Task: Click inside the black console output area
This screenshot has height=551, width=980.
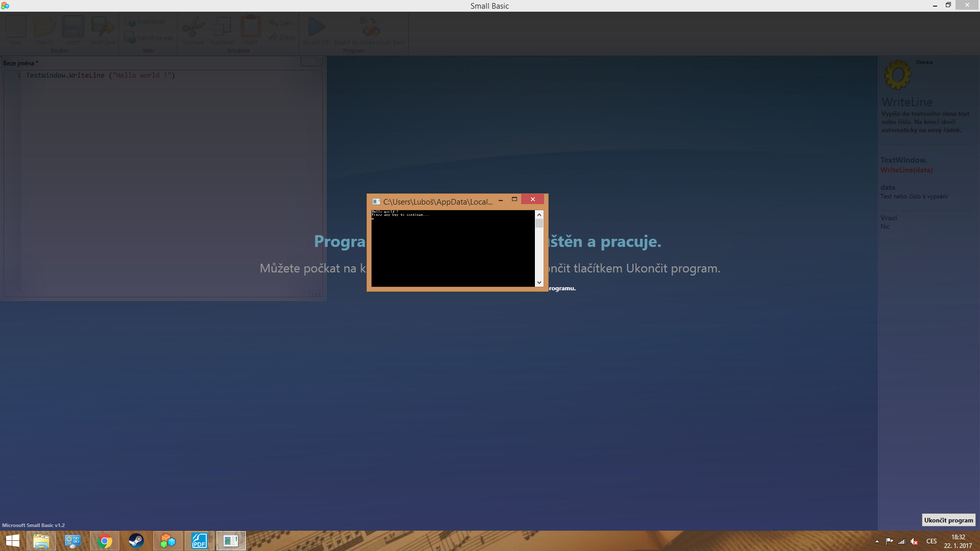Action: [452, 250]
